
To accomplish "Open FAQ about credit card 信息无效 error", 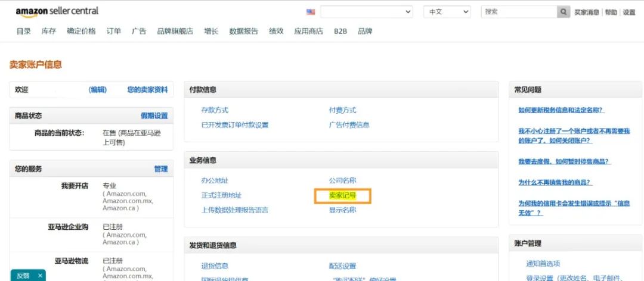I will coord(574,208).
